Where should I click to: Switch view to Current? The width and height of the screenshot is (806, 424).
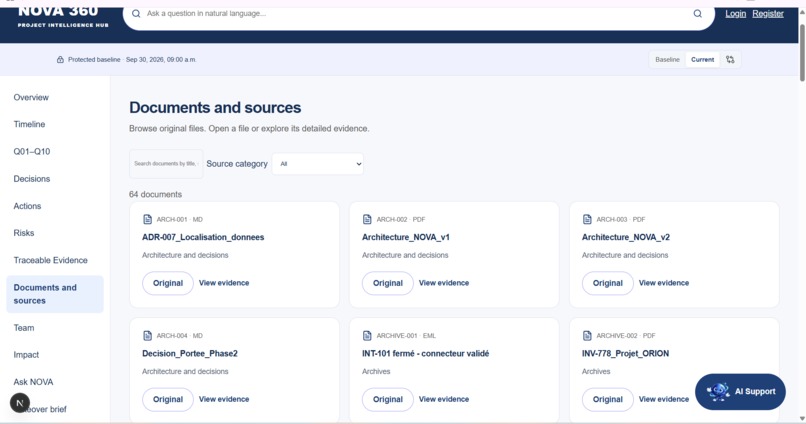tap(702, 60)
